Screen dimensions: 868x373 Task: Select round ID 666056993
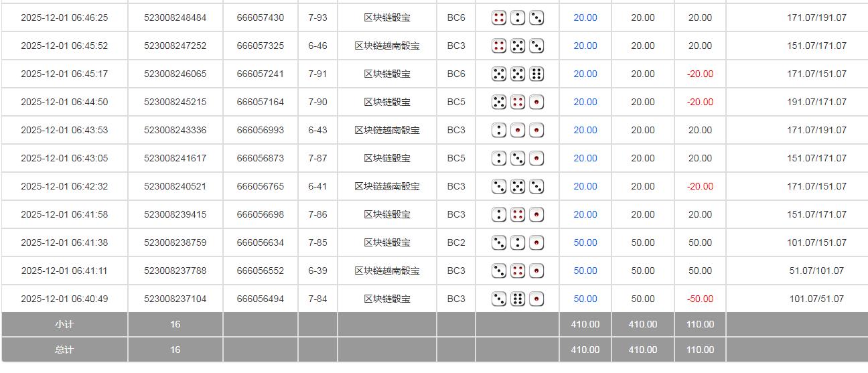click(261, 131)
